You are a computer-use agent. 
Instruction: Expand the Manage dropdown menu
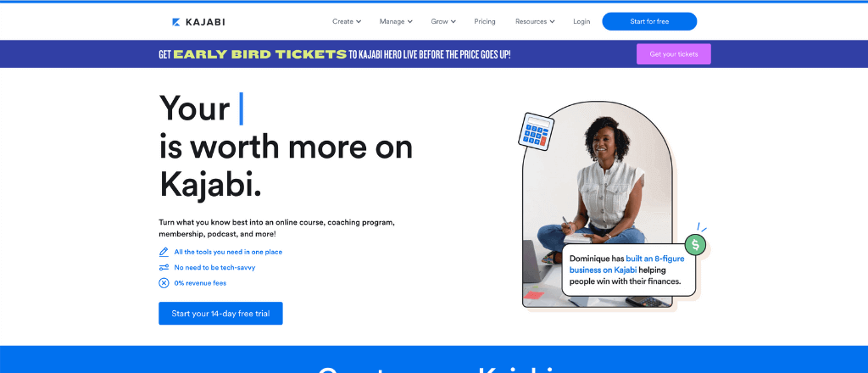pyautogui.click(x=396, y=21)
